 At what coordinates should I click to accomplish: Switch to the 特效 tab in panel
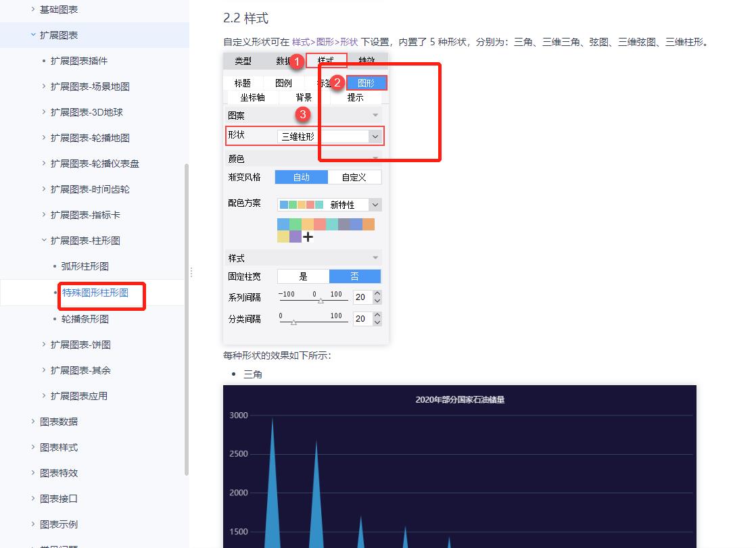[x=367, y=61]
